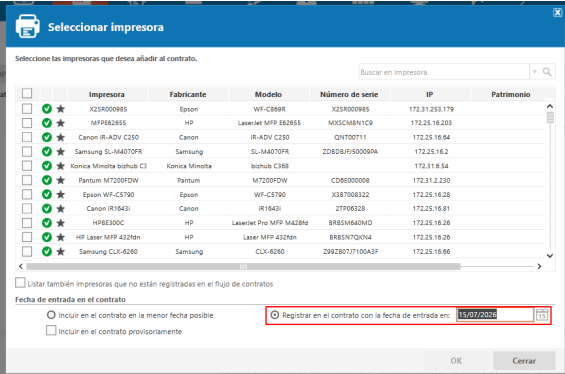Enable Incluir en el contrato provisoriamente checkbox

click(x=51, y=330)
